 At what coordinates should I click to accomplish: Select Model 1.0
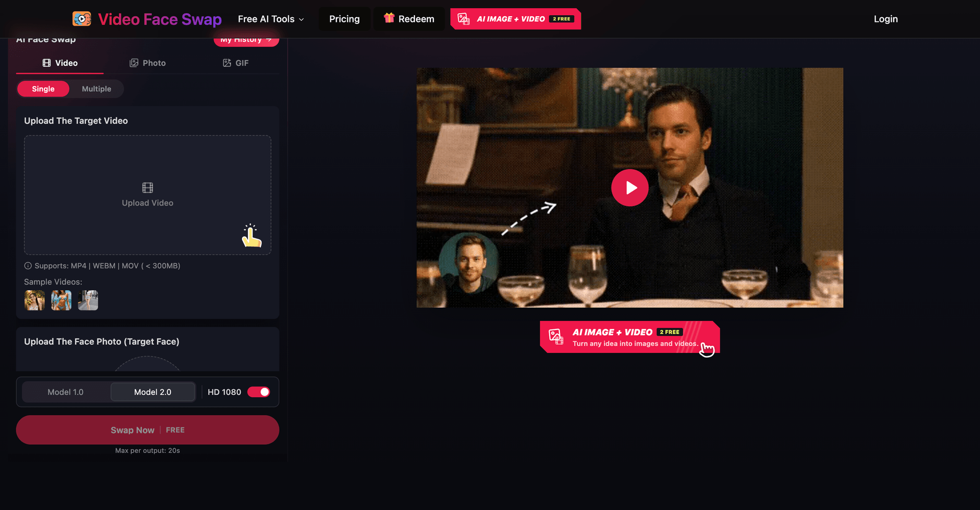[65, 392]
